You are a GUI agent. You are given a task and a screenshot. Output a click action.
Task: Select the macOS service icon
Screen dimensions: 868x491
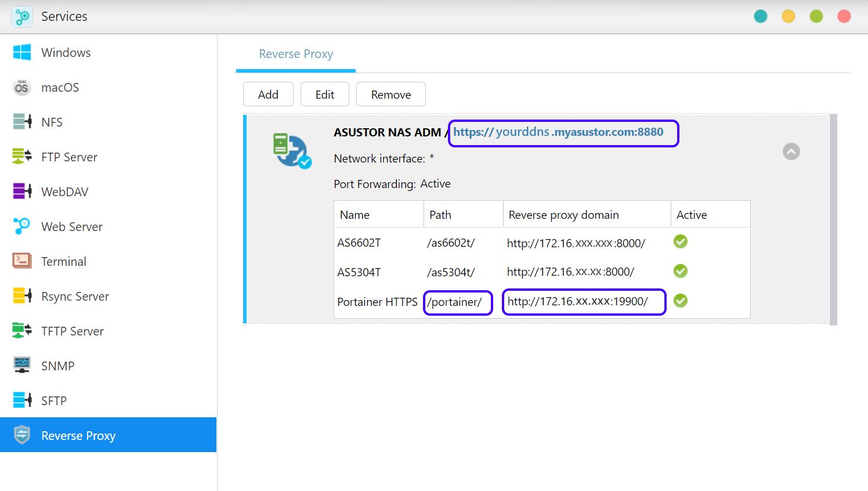pyautogui.click(x=22, y=87)
